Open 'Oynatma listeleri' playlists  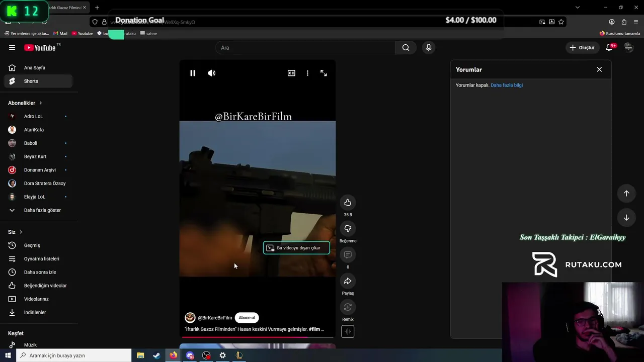tap(38, 259)
